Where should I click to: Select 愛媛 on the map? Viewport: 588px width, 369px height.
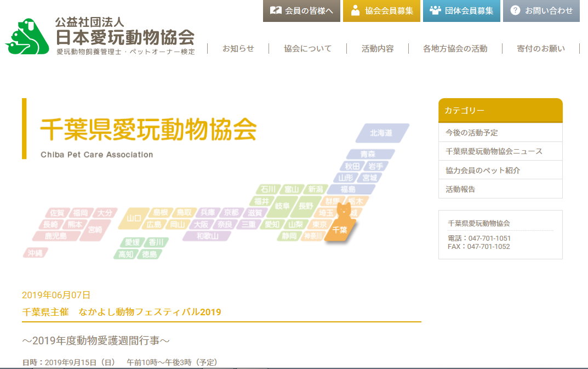click(132, 242)
